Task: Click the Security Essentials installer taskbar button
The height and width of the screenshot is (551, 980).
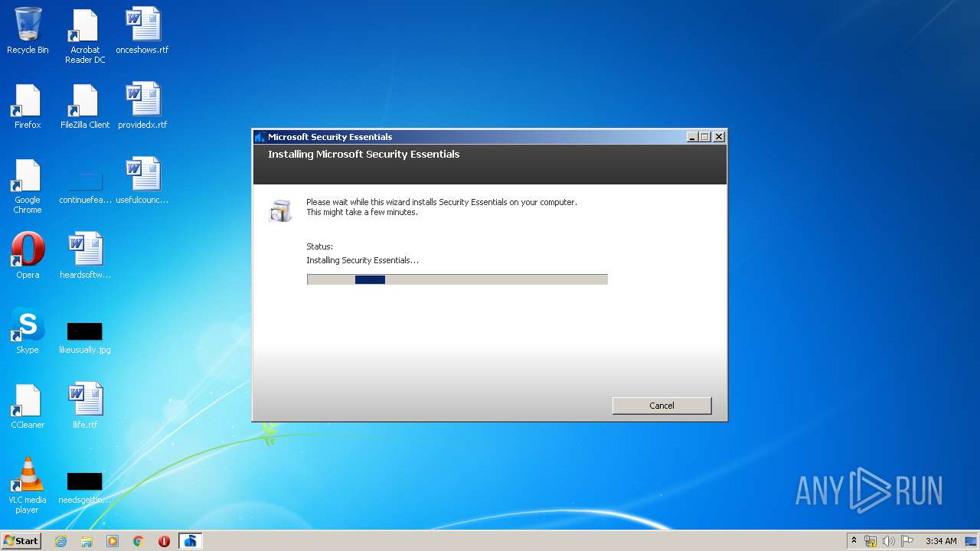Action: click(x=190, y=541)
